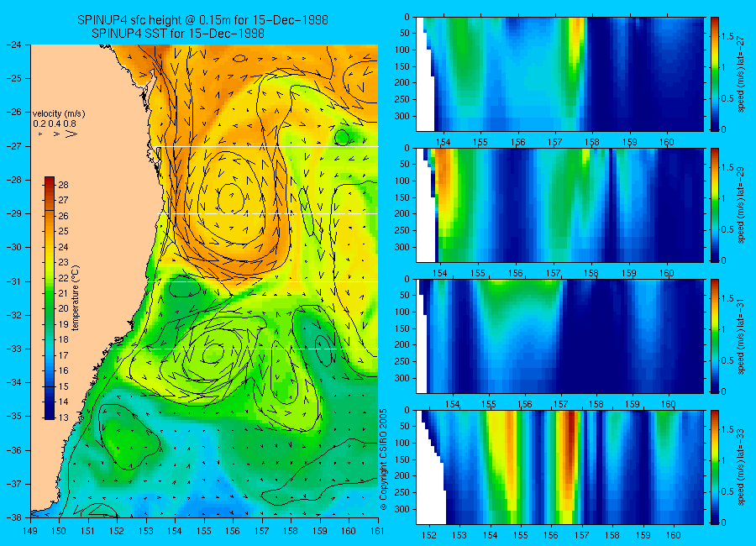
Task: Click the 'speed (m/s) lat=-33' label
Action: (x=741, y=468)
